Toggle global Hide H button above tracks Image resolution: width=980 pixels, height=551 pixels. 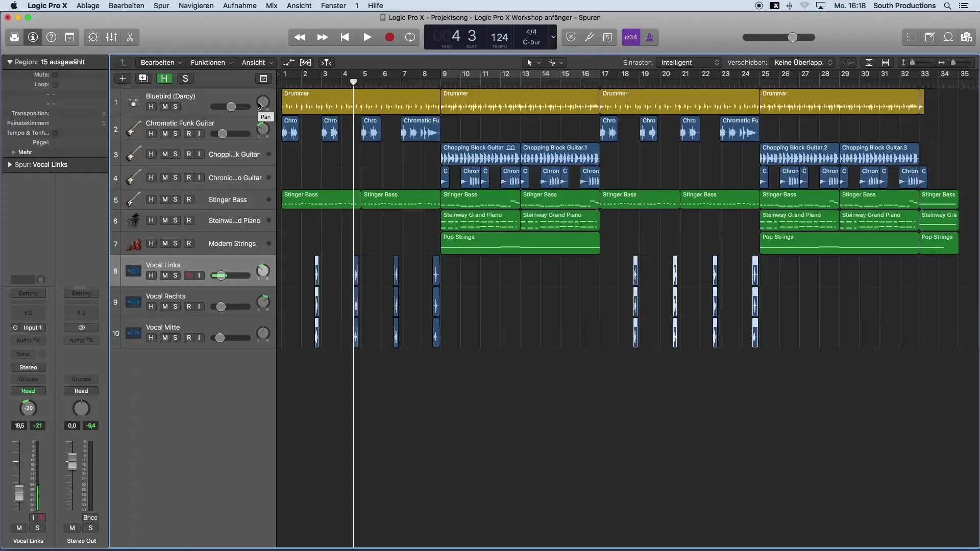click(x=164, y=78)
